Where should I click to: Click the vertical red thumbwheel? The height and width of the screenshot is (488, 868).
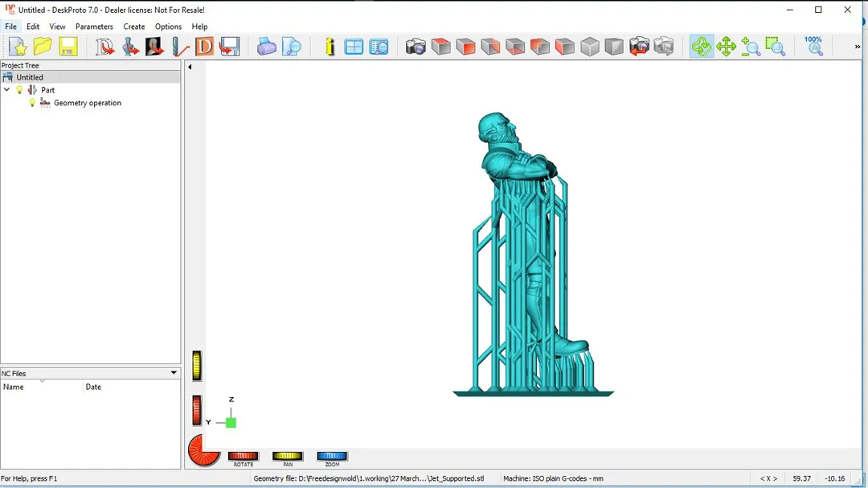point(197,411)
